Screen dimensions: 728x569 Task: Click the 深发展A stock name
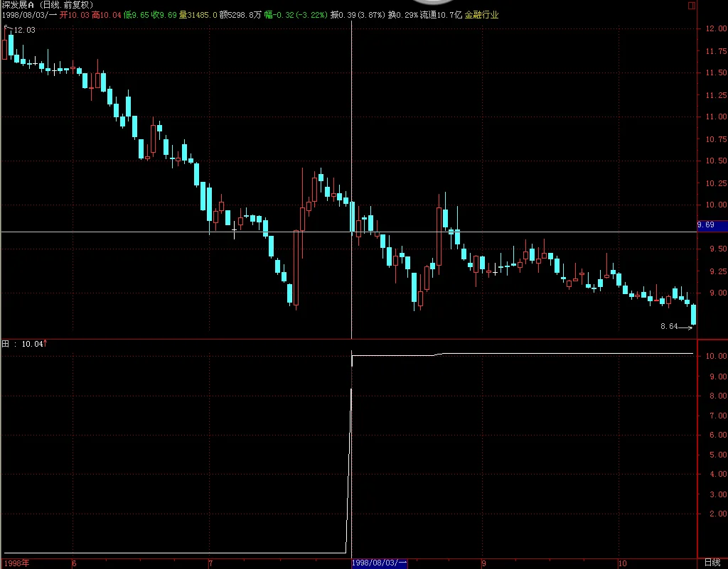point(18,5)
